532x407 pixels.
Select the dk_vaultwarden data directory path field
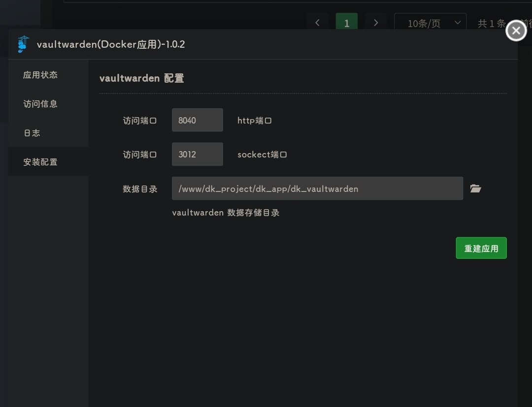[x=317, y=188]
